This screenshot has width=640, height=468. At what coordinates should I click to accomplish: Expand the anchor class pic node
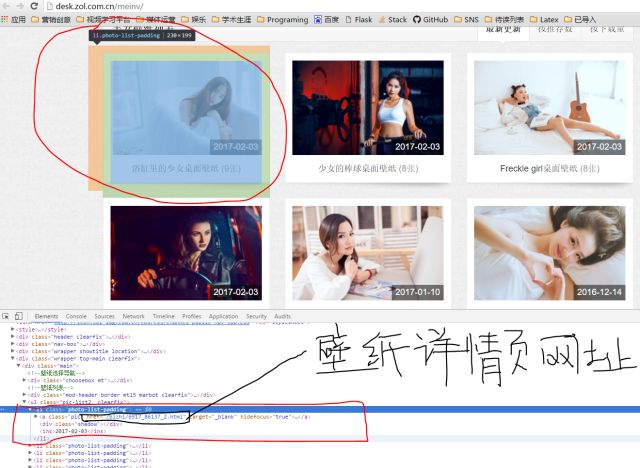36,417
